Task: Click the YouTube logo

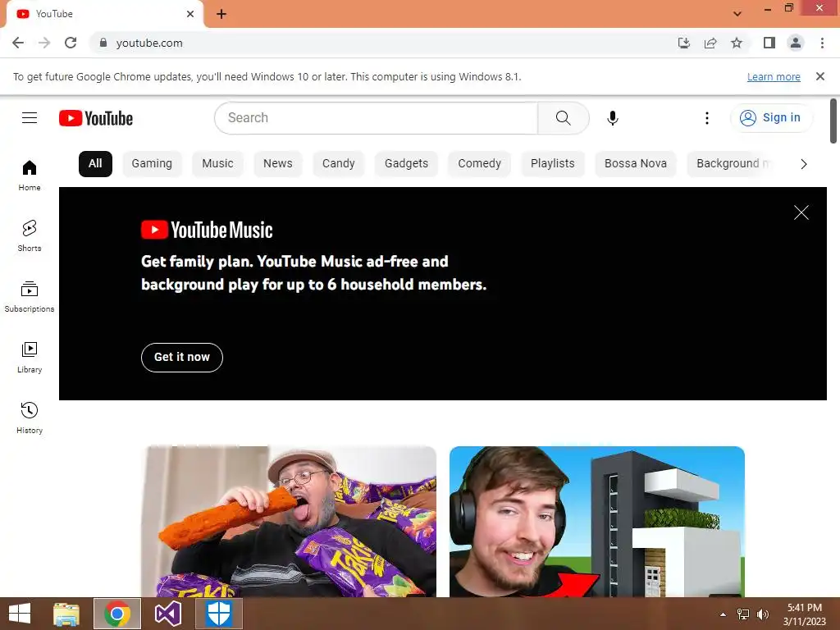Action: pos(96,118)
